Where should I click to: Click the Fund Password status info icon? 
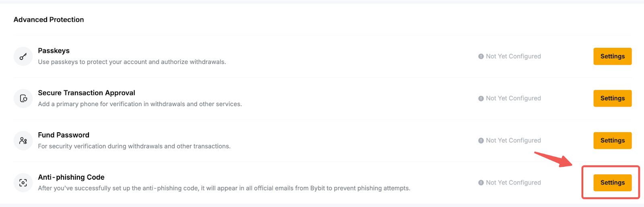481,141
